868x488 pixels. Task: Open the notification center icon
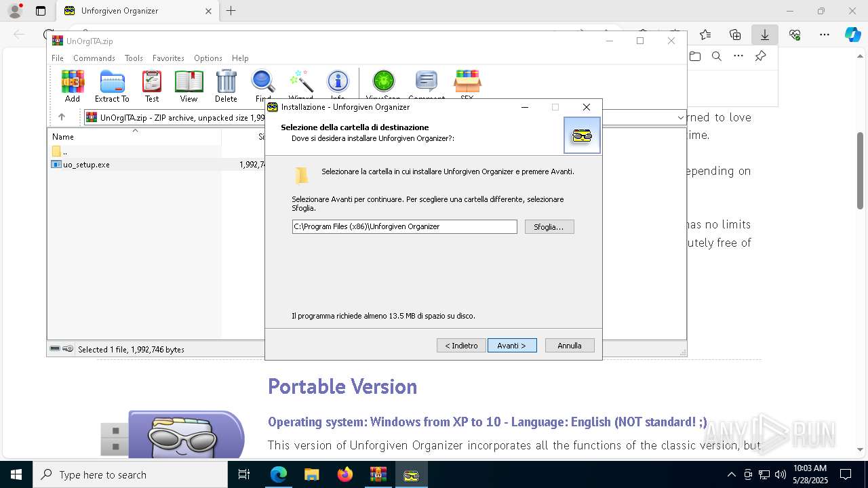pyautogui.click(x=846, y=474)
